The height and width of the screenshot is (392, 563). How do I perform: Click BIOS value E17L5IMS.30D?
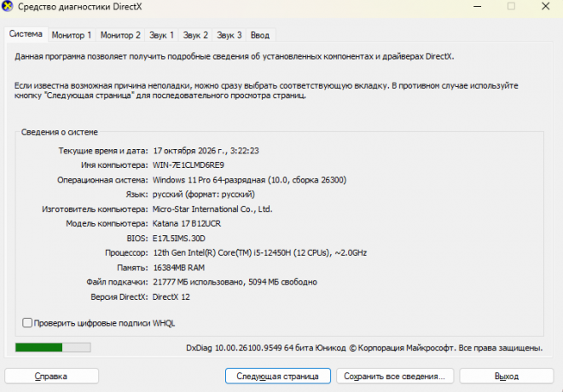(x=179, y=239)
